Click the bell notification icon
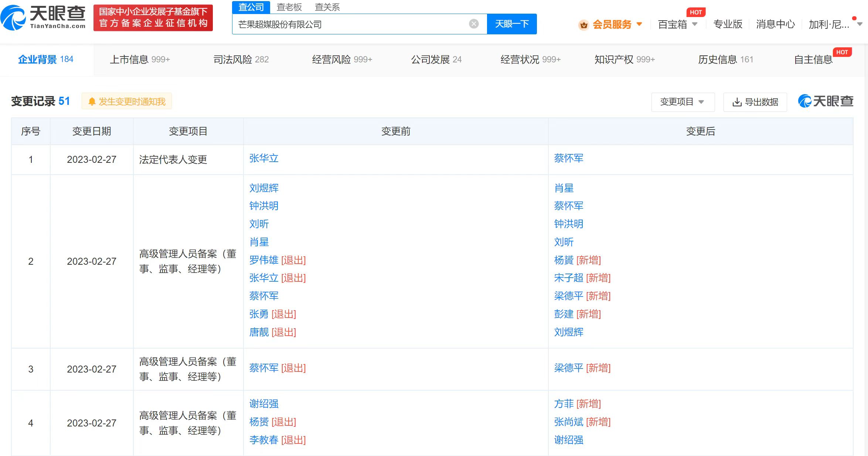This screenshot has width=868, height=456. tap(92, 102)
